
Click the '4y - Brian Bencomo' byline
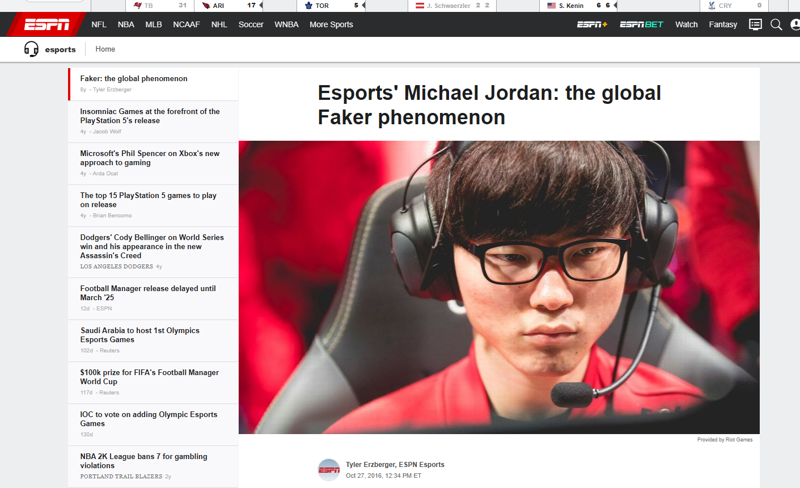coord(106,215)
